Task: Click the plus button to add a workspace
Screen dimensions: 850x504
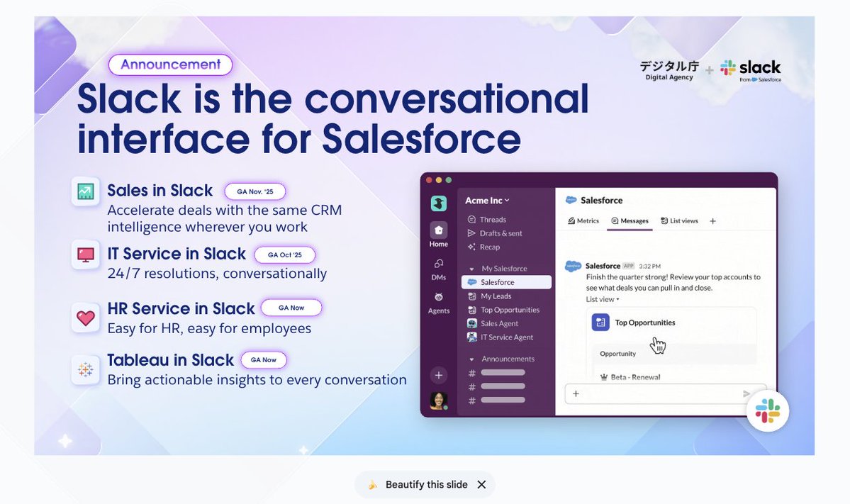Action: 438,375
